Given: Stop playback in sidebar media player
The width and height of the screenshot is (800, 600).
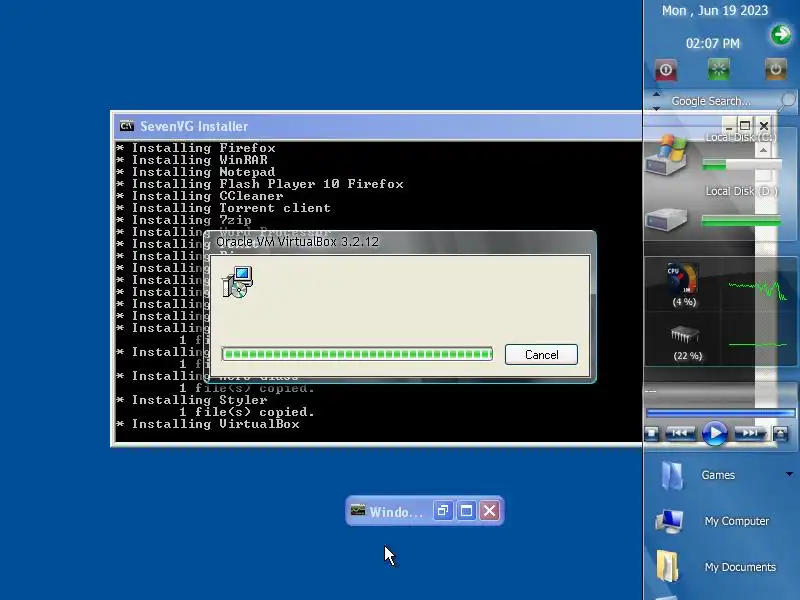Looking at the screenshot, I should tap(651, 434).
